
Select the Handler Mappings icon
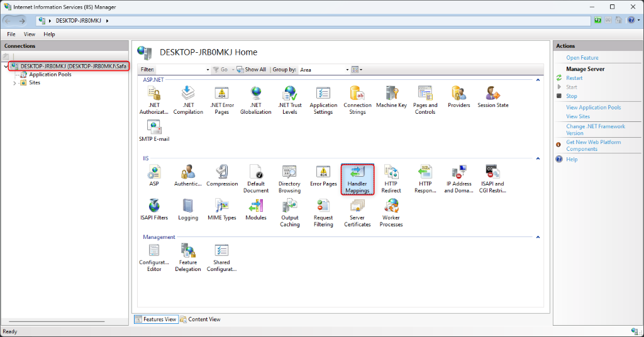click(x=357, y=179)
